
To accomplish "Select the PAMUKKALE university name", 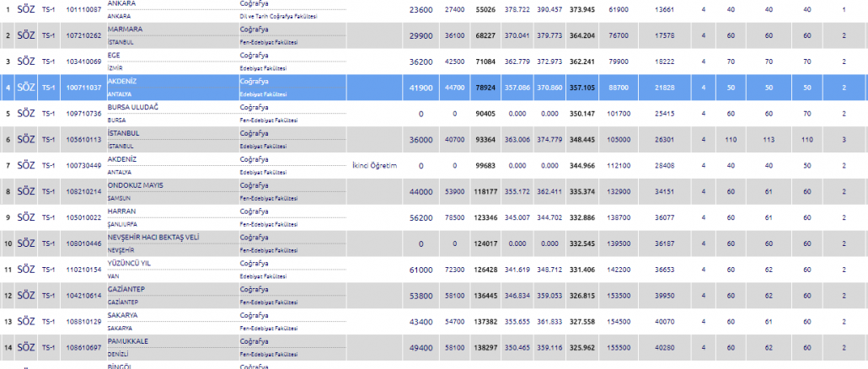I will tap(130, 341).
